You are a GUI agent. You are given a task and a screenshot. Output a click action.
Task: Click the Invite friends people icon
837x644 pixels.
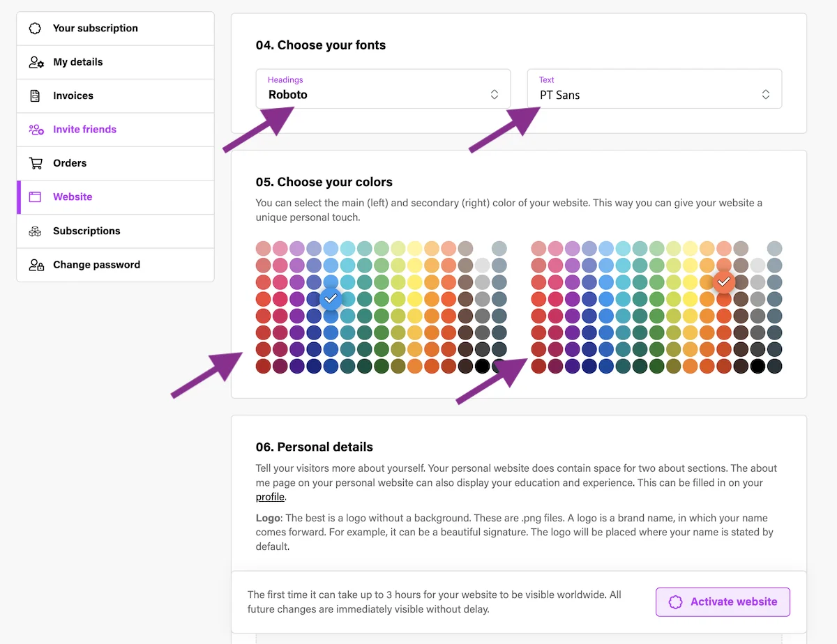tap(36, 130)
